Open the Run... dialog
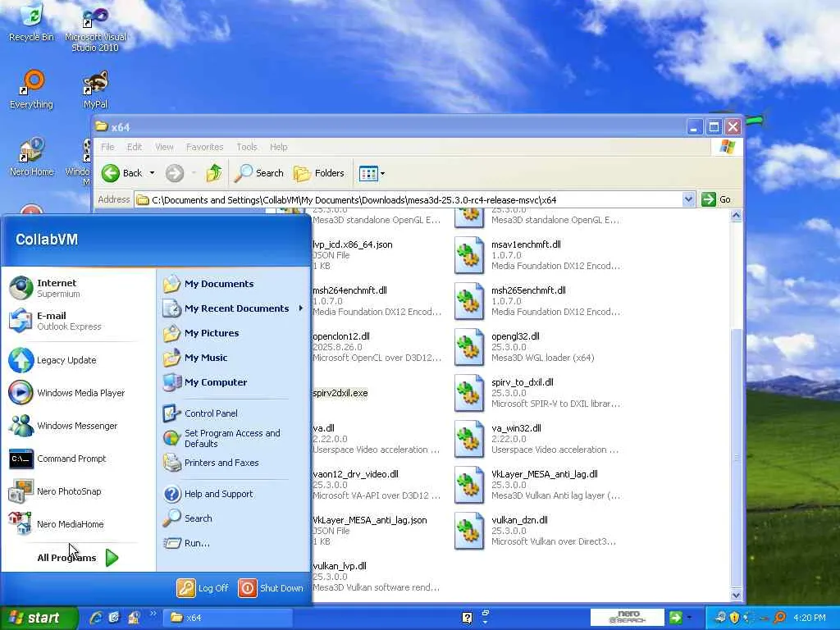Viewport: 840px width, 630px height. point(234,543)
